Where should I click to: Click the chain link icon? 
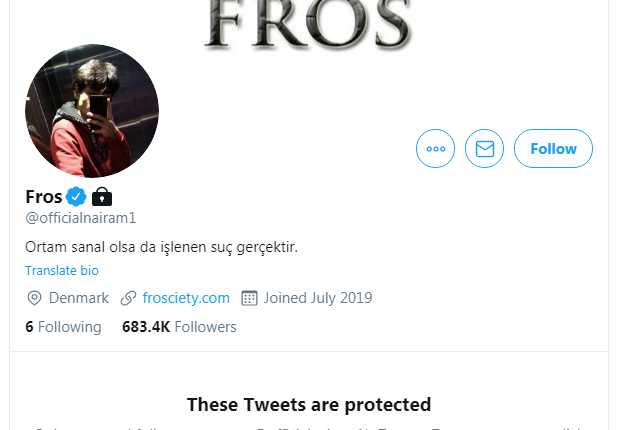tap(128, 298)
